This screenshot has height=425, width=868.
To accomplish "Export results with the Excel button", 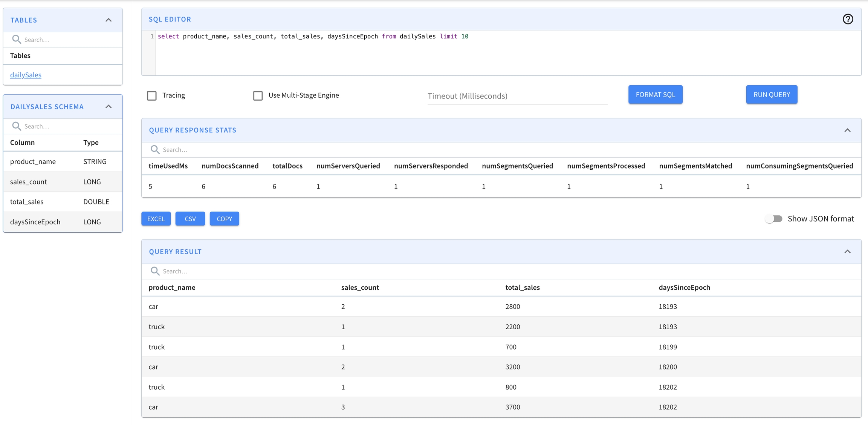I will click(x=156, y=219).
